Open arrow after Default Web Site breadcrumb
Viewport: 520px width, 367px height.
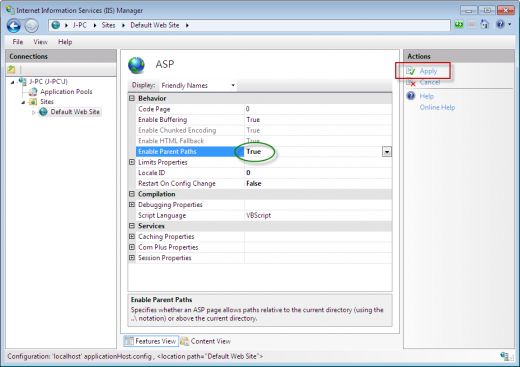187,25
